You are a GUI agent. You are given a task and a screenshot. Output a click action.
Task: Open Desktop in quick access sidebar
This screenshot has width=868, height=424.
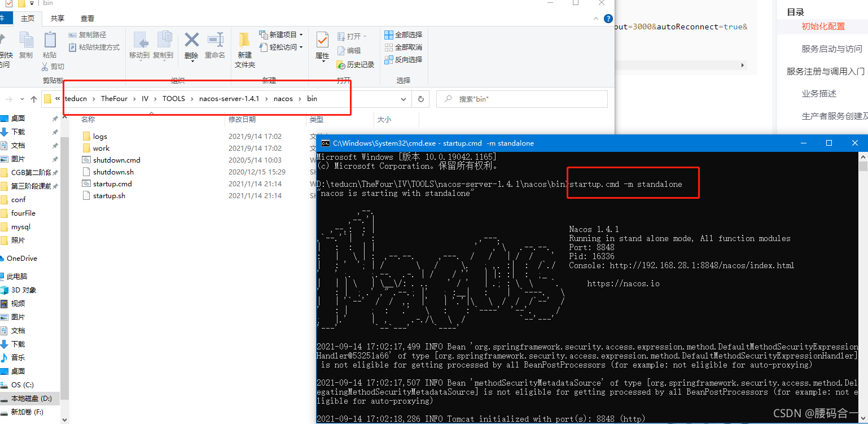coord(18,119)
